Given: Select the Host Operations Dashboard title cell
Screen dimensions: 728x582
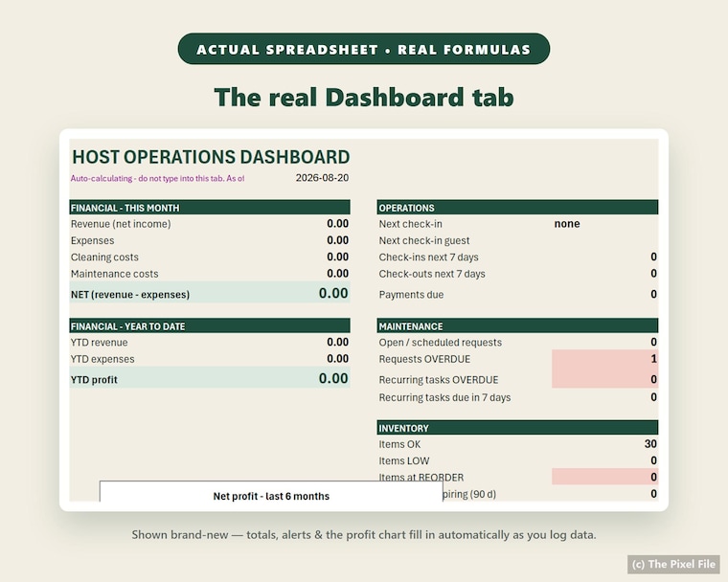Looking at the screenshot, I should [211, 157].
